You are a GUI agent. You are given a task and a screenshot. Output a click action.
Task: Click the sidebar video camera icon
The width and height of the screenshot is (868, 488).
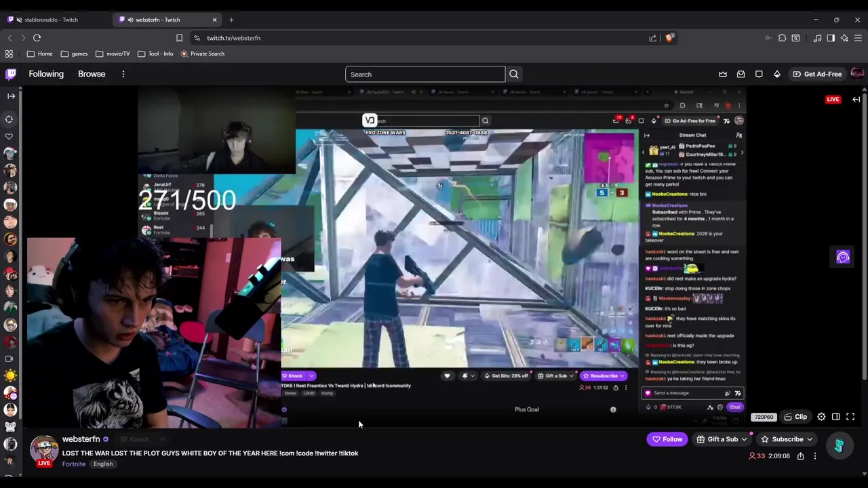click(9, 359)
